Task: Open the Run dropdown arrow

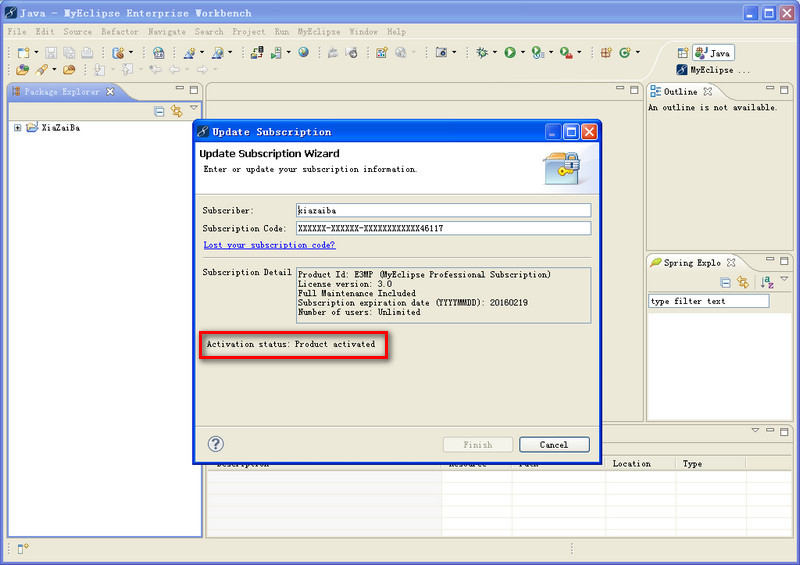Action: [522, 52]
